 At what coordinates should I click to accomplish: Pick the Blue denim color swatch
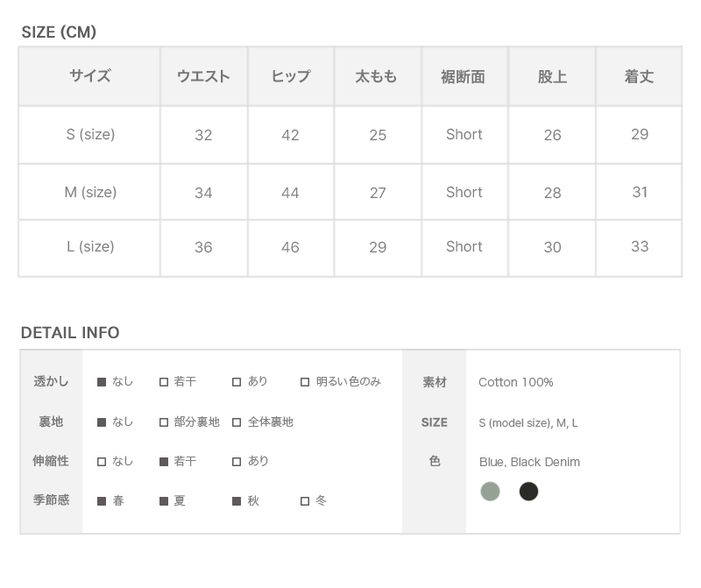pyautogui.click(x=491, y=492)
